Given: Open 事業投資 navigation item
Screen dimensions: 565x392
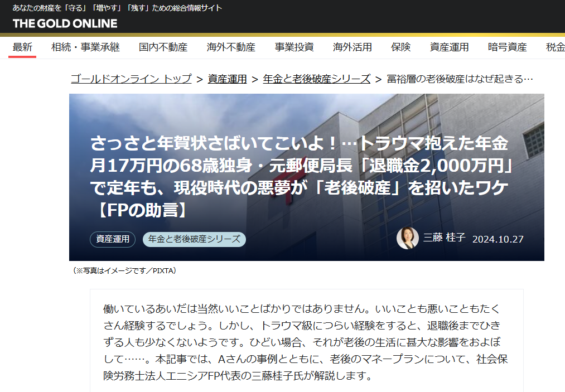Looking at the screenshot, I should click(x=294, y=47).
